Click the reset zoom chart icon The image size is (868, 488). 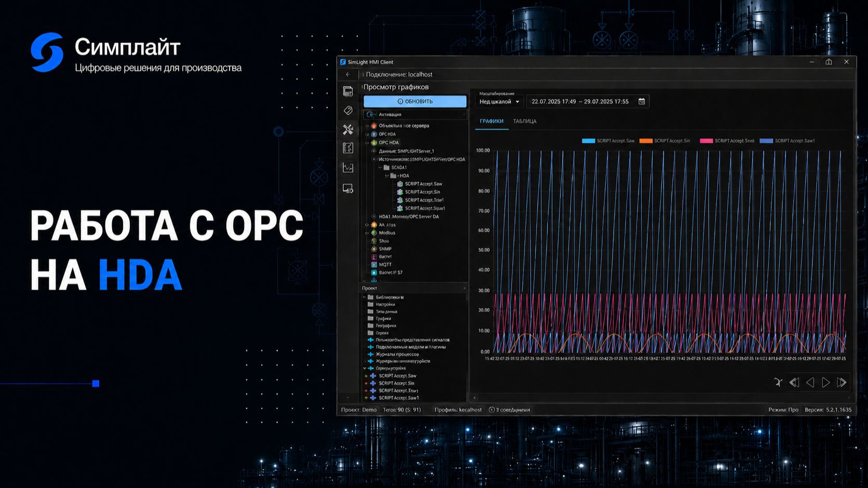[778, 383]
